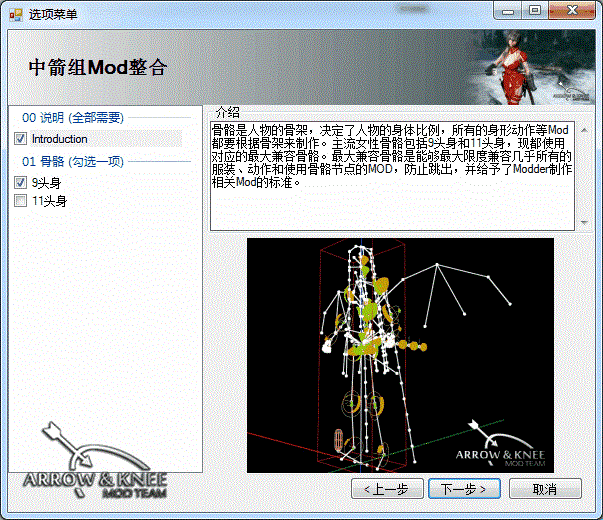Go back with the 上一步 button
The height and width of the screenshot is (520, 603).
point(387,489)
